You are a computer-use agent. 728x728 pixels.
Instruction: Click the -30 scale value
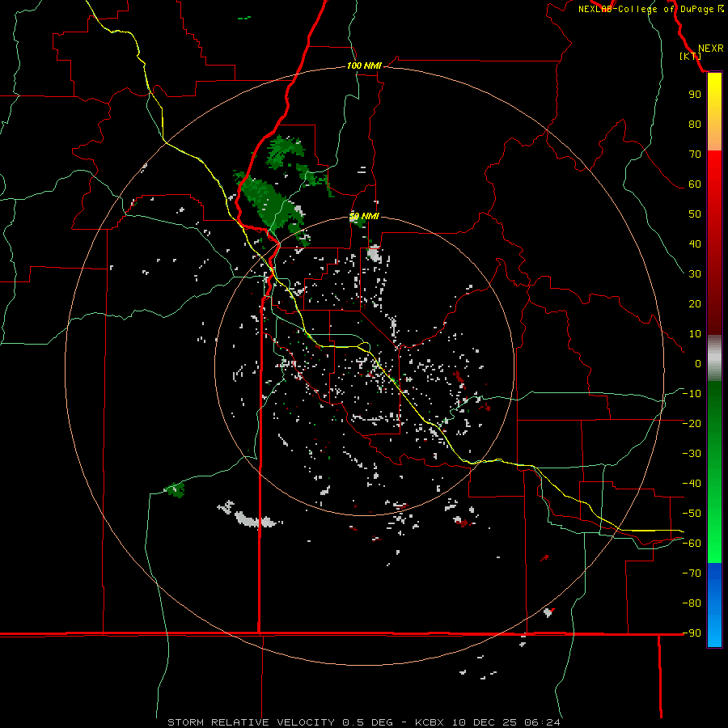(692, 454)
